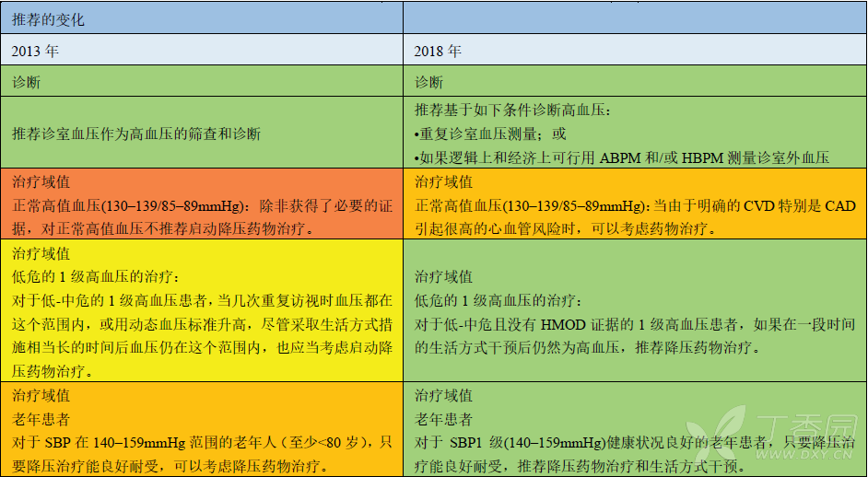Viewport: 868px width, 477px height.
Task: Click the 推荐诊室血压作为高血压的筛查和诊断 cell
Action: (202, 133)
